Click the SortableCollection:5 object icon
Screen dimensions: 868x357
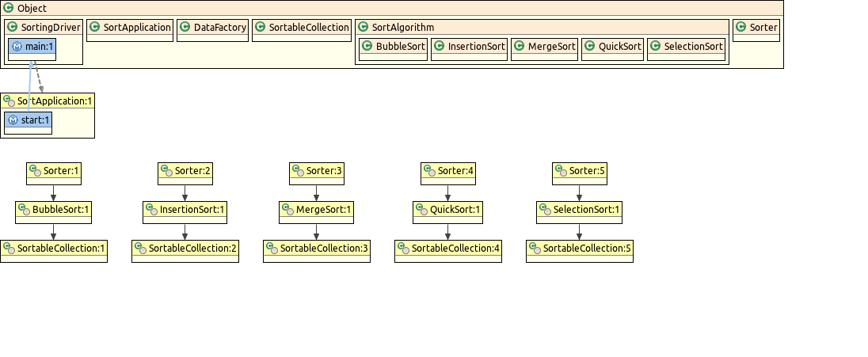[535, 249]
